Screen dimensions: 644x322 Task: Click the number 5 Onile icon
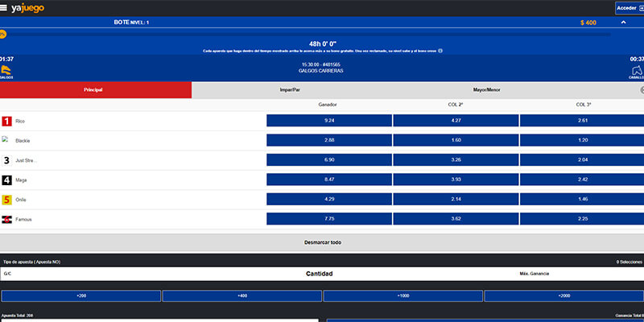(6, 200)
